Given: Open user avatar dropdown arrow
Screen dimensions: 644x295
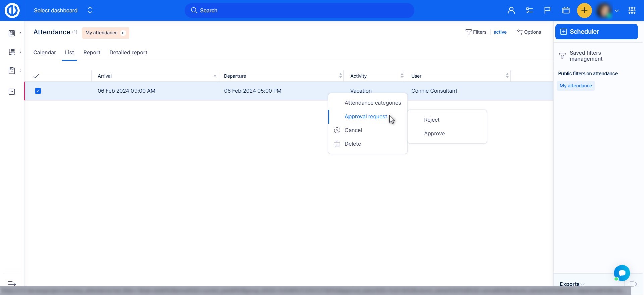Looking at the screenshot, I should (616, 11).
